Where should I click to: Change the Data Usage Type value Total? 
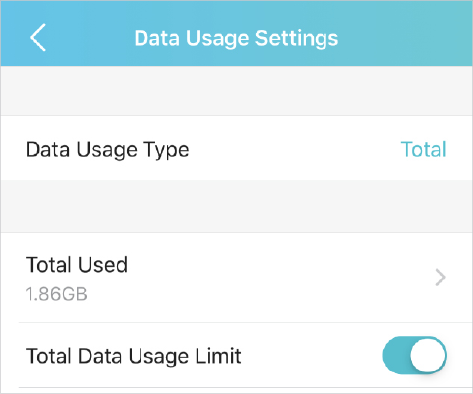coord(423,149)
